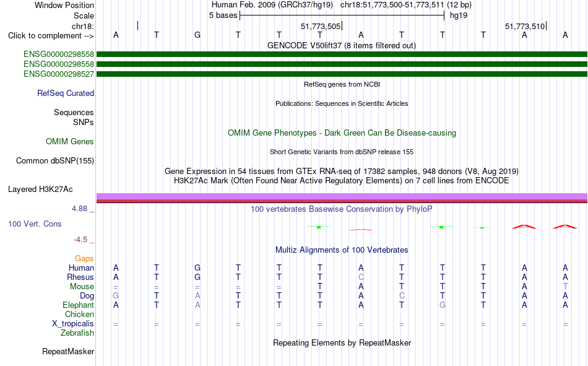This screenshot has height=366, width=588.
Task: Select the 'Common dbSNP(155)' track label
Action: click(54, 160)
